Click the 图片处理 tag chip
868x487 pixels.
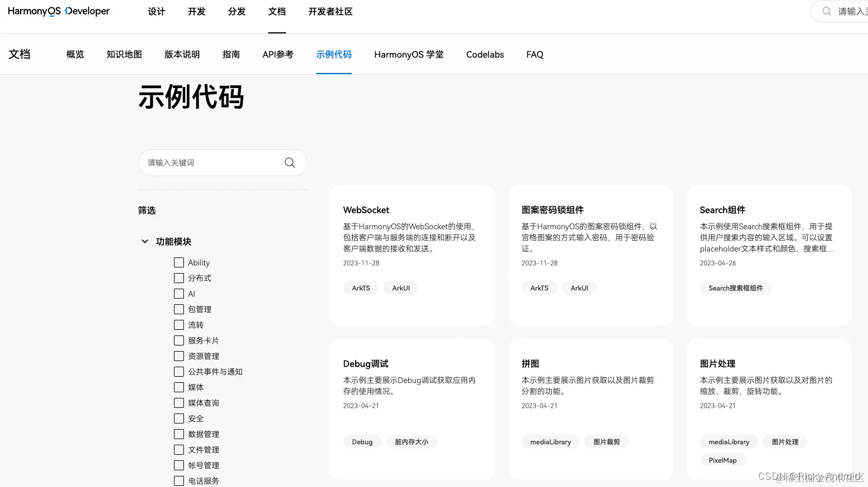pos(785,442)
